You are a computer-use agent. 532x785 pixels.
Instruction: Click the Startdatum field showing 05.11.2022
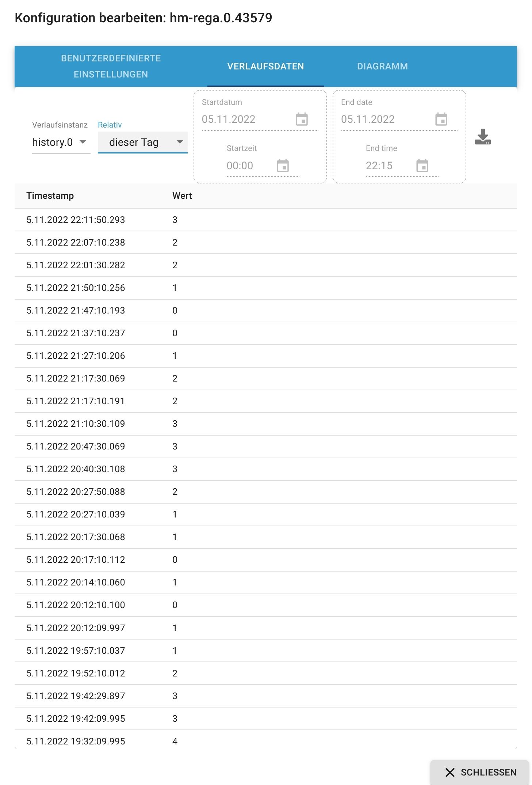[245, 119]
